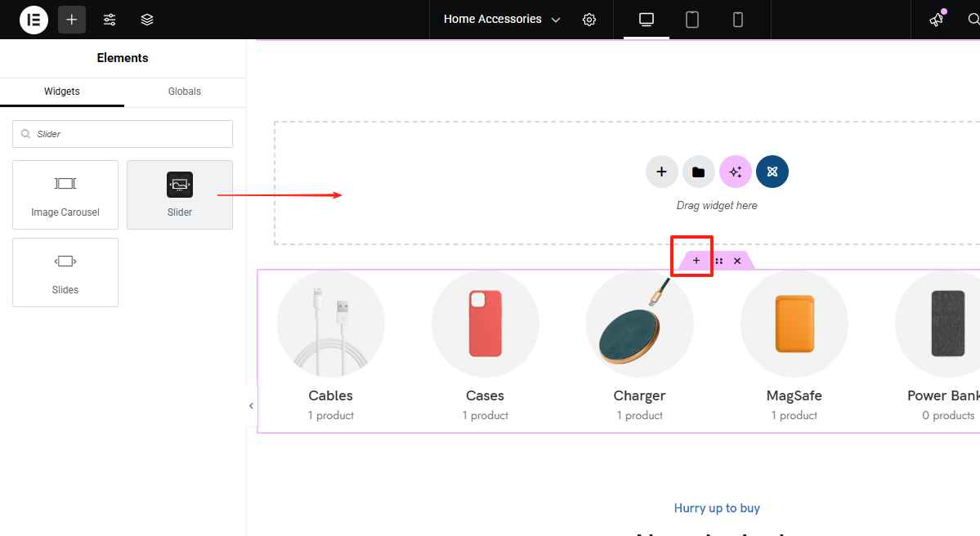Click the Slider widget
This screenshot has width=980, height=536.
pyautogui.click(x=180, y=194)
